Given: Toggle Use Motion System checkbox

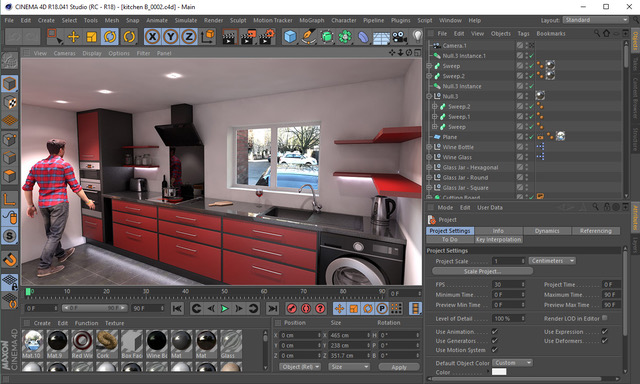Looking at the screenshot, I should (x=494, y=350).
